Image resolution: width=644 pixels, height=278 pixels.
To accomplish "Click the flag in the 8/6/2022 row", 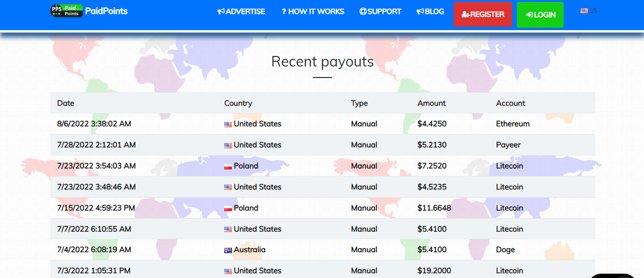I will (228, 124).
